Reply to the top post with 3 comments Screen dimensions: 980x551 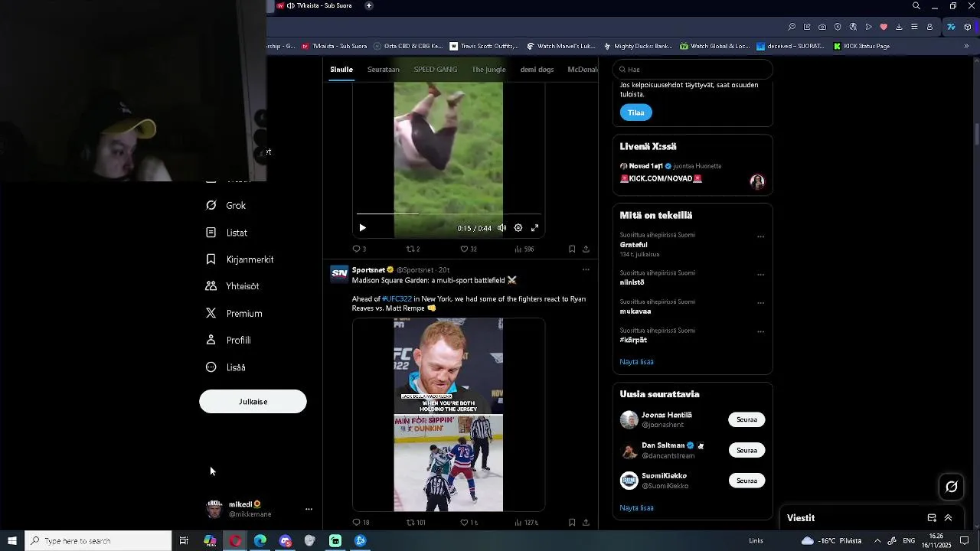coord(359,249)
